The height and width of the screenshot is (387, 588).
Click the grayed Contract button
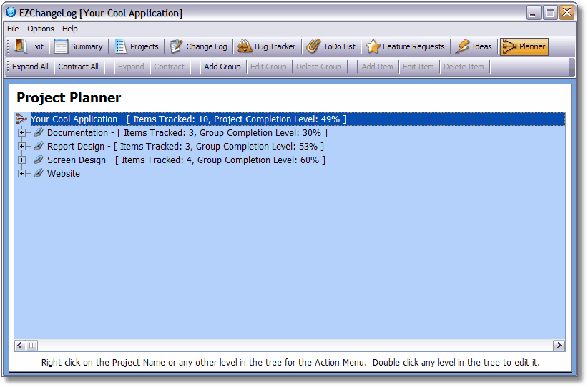point(169,67)
